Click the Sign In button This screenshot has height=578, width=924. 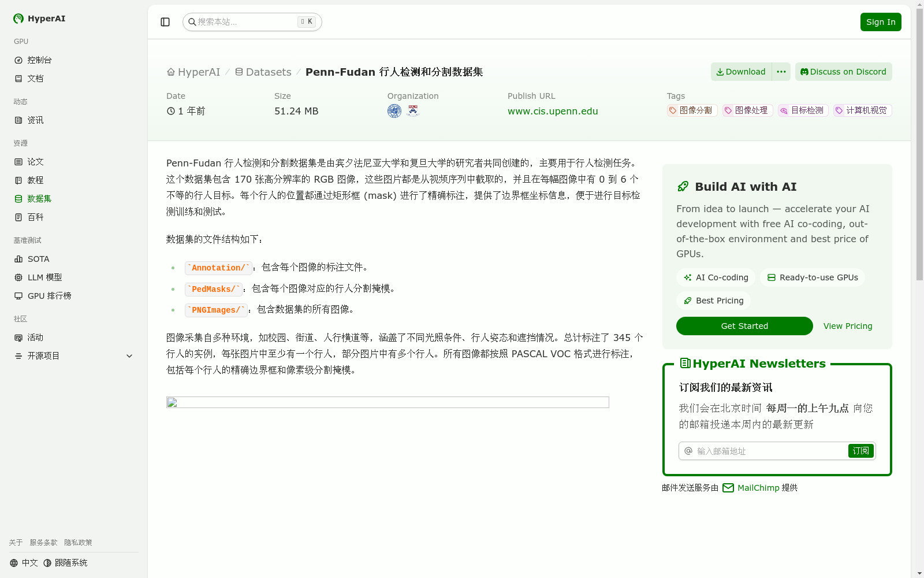tap(881, 22)
